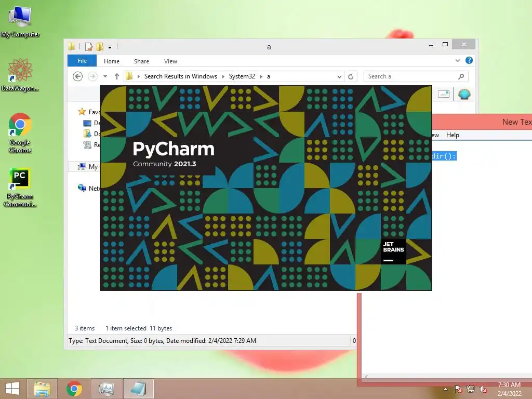Click the highlighted 'dir():' text in Notepad
The height and width of the screenshot is (399, 532).
pyautogui.click(x=444, y=156)
